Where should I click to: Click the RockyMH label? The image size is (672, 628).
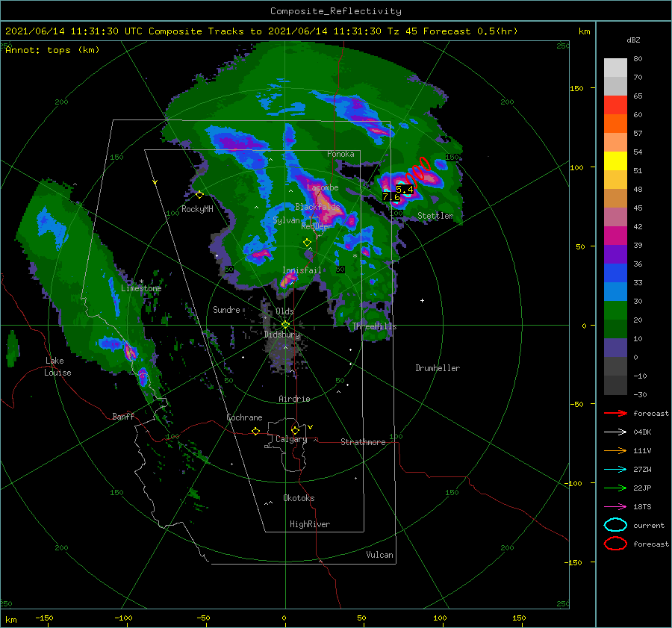pos(197,209)
